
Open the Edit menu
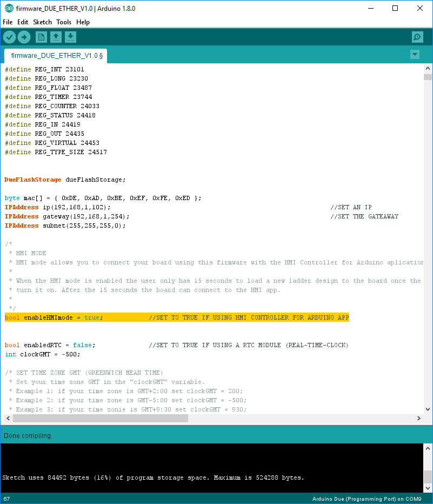(x=23, y=22)
